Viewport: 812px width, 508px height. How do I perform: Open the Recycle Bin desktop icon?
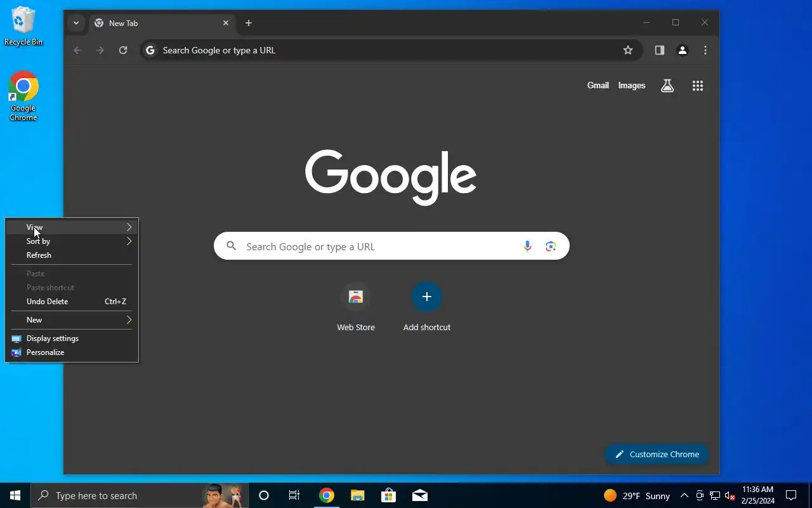point(23,27)
